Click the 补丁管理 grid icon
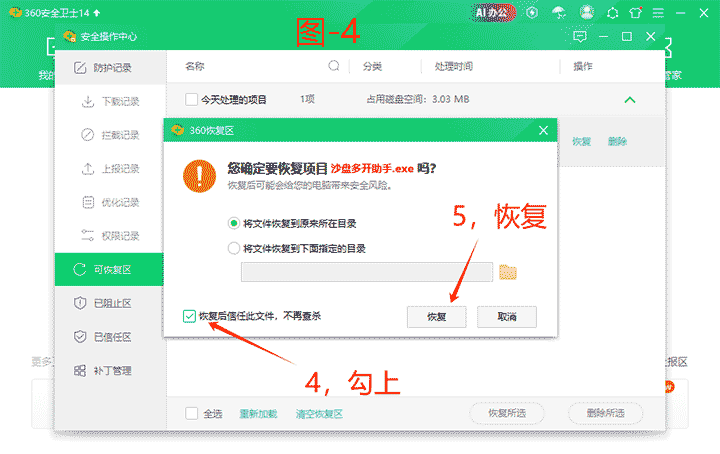This screenshot has height=454, width=720. (80, 370)
